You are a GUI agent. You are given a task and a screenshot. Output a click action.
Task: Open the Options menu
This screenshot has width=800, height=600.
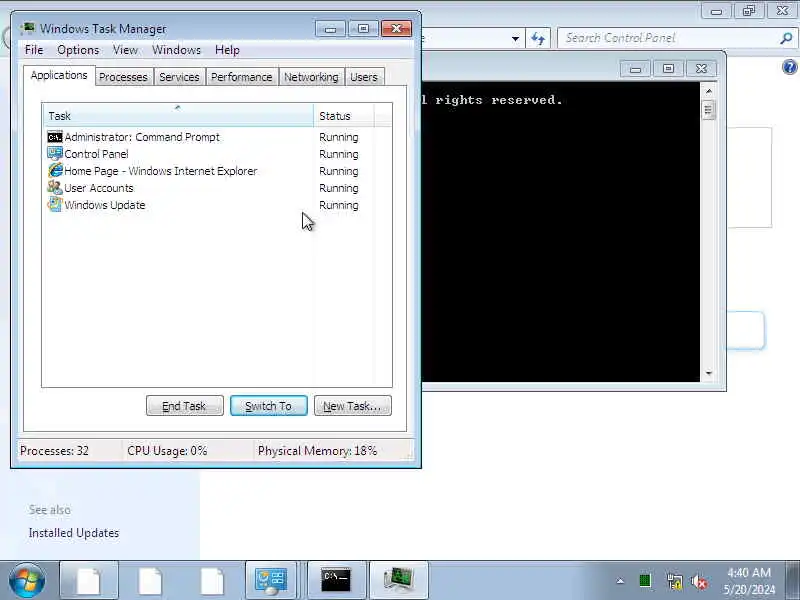(x=78, y=50)
